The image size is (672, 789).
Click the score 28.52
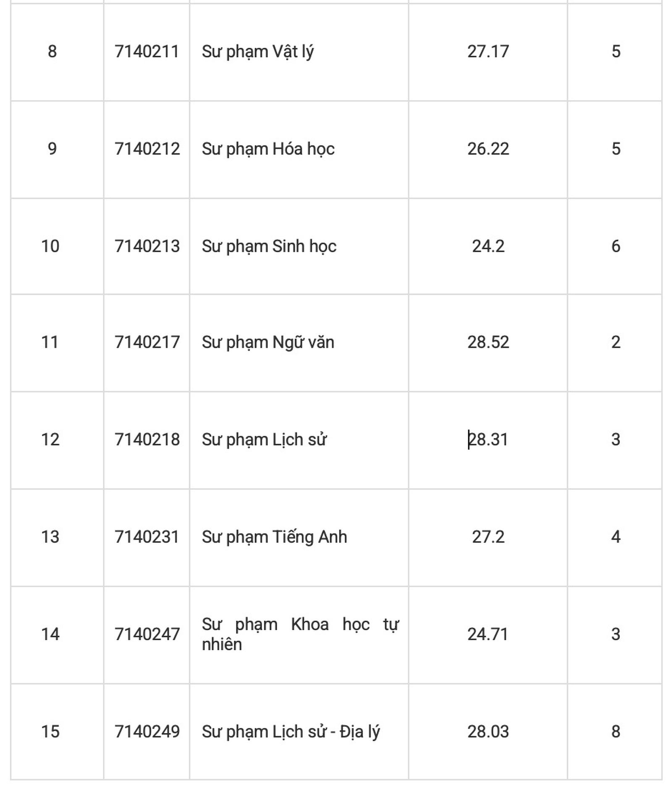click(488, 342)
